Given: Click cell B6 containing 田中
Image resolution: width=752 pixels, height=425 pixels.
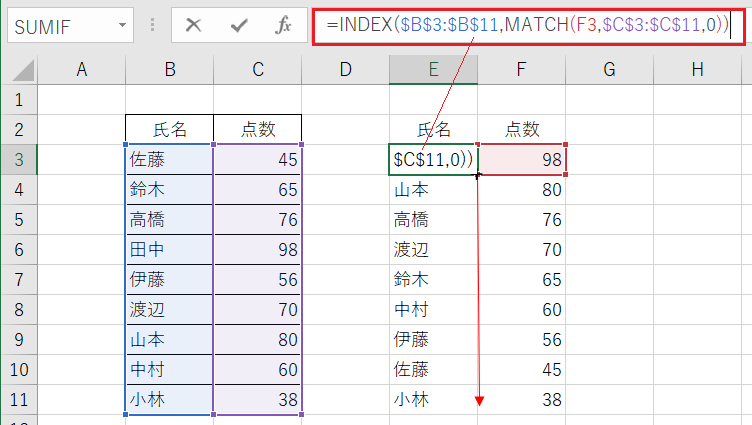Looking at the screenshot, I should click(170, 249).
